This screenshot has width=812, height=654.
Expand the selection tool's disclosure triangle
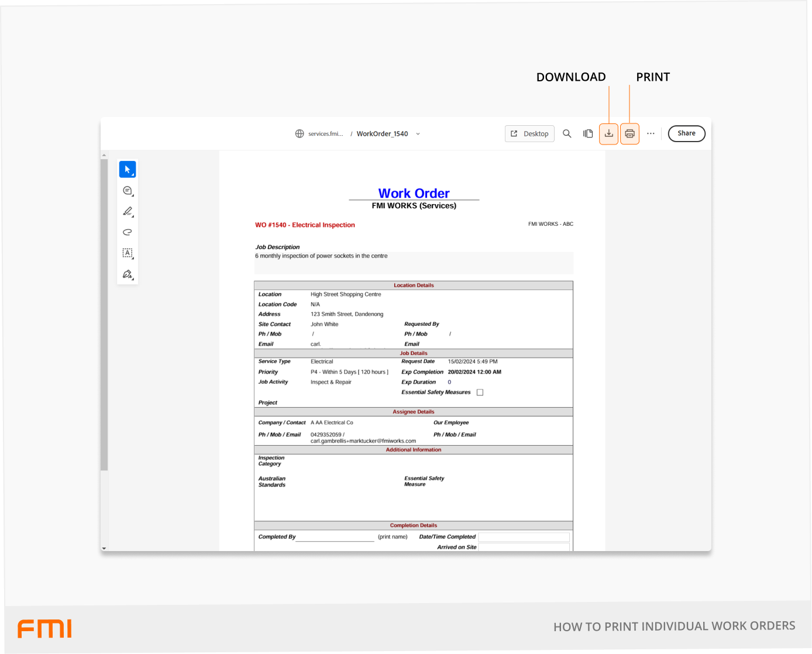(132, 174)
